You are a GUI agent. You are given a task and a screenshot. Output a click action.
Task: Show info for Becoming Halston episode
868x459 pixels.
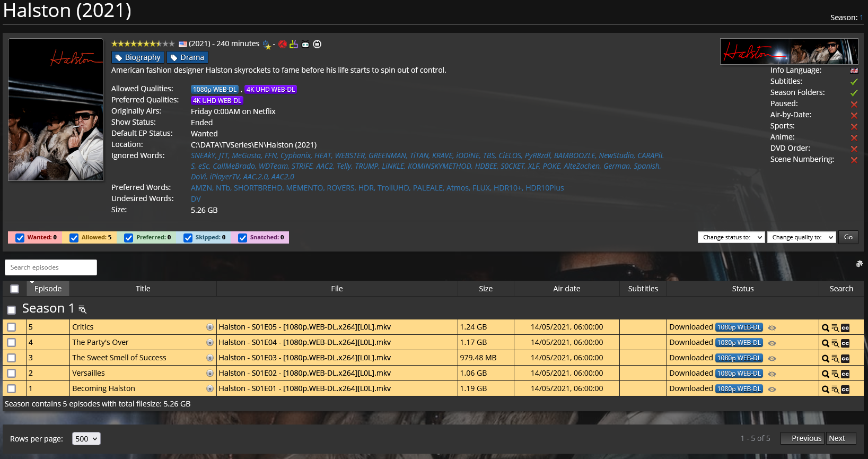(x=210, y=389)
